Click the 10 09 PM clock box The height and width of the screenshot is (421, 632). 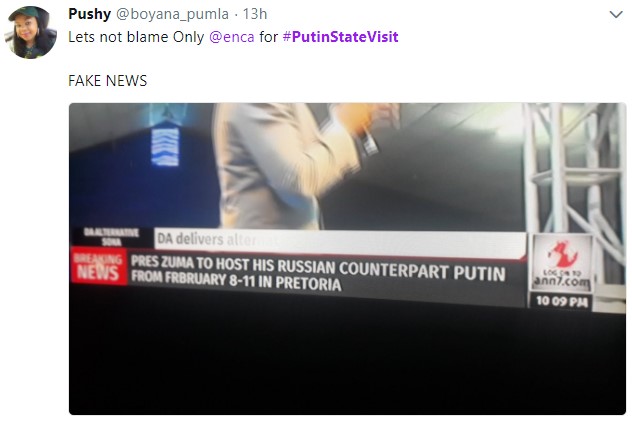tap(561, 301)
